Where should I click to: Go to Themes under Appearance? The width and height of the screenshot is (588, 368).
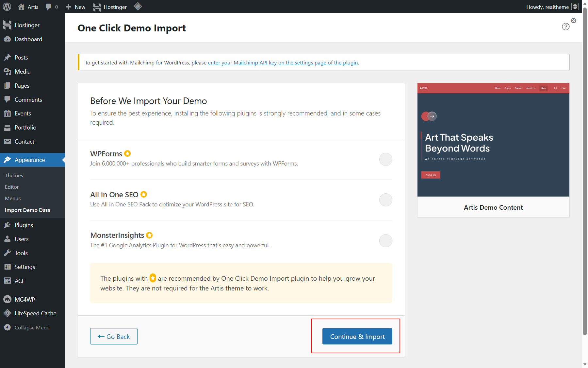tap(14, 176)
